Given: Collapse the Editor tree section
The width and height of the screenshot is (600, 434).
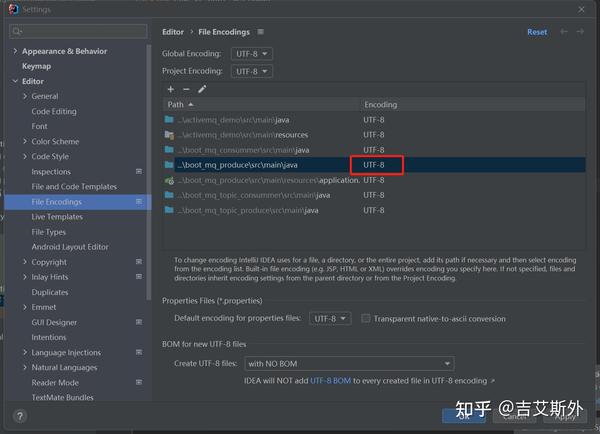Looking at the screenshot, I should point(15,81).
